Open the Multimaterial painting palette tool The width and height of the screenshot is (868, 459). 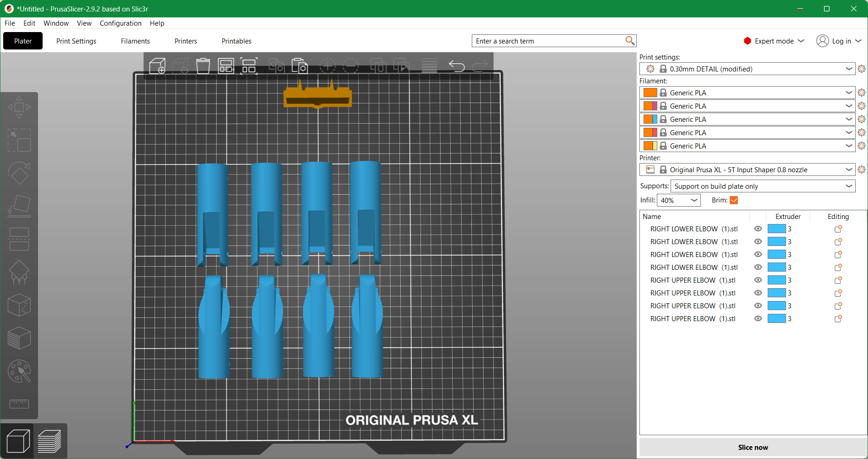[x=19, y=371]
